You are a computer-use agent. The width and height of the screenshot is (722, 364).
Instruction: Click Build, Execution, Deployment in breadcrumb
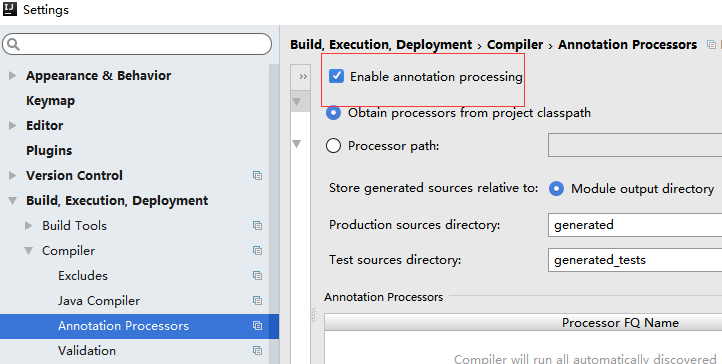coord(381,45)
